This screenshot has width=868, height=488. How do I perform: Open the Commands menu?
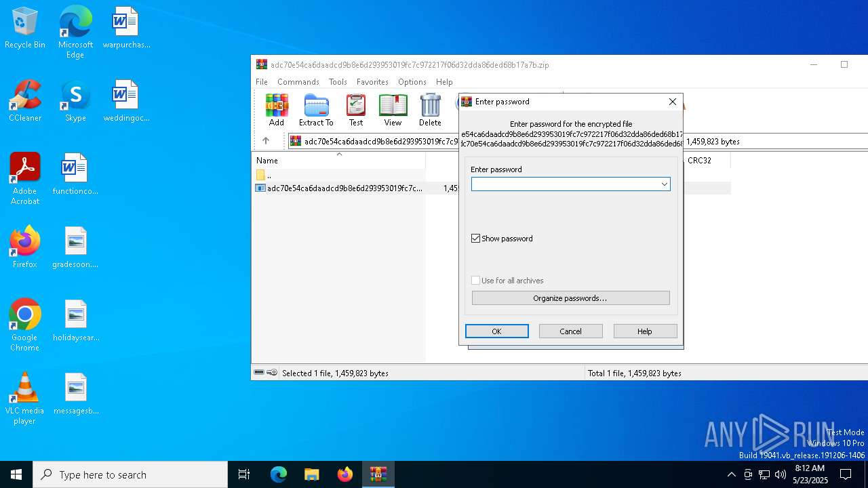pos(298,81)
